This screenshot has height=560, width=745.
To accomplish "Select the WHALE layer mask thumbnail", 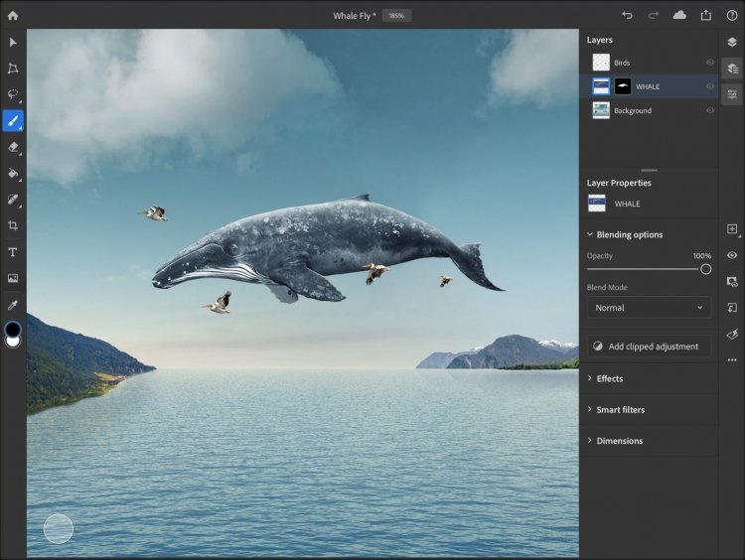I will click(623, 86).
